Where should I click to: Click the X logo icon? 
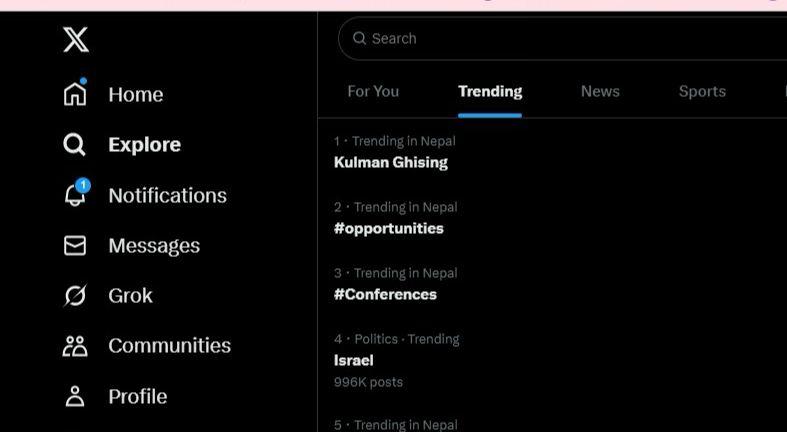(x=76, y=40)
